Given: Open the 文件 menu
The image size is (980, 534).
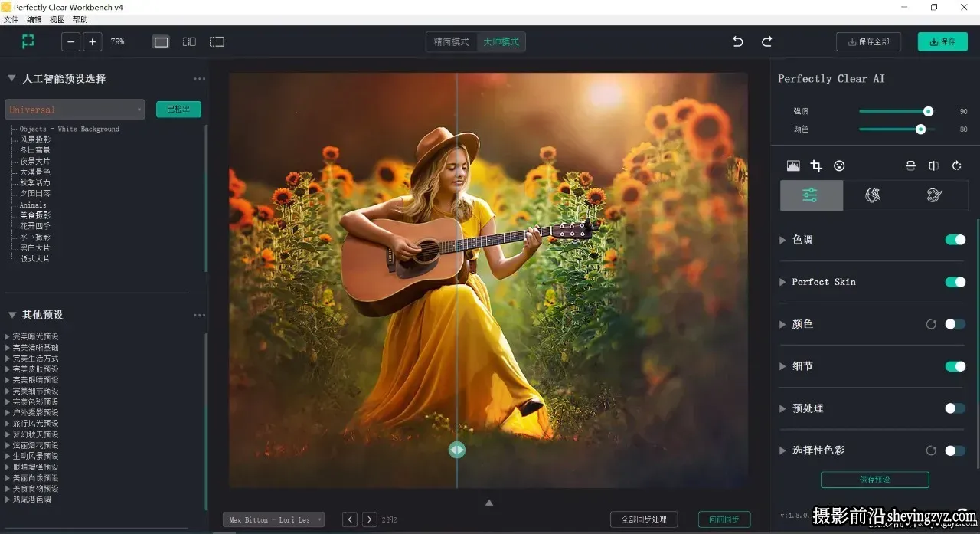Looking at the screenshot, I should (x=11, y=19).
